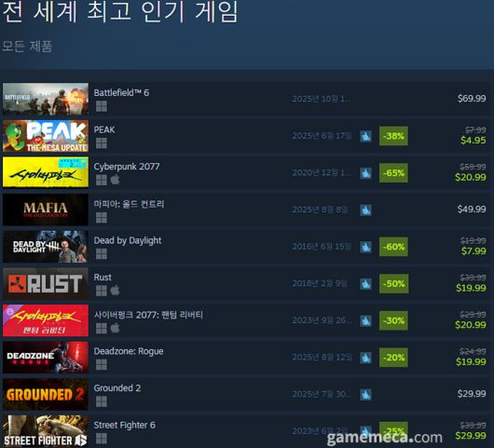
Task: Click the -65% discount badge for Cyberpunk 2077
Action: pos(393,173)
